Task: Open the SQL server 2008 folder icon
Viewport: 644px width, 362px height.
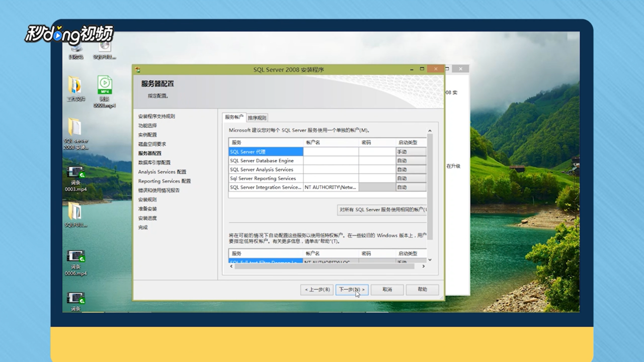Action: click(x=75, y=134)
